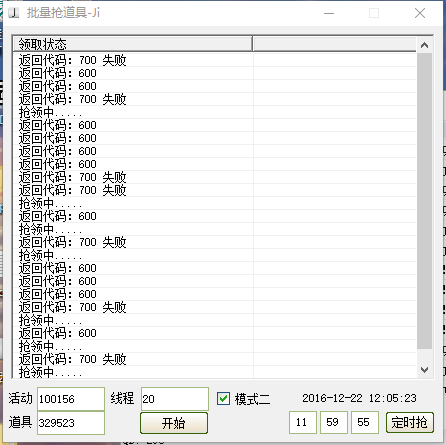Click the 道具 label
The height and width of the screenshot is (445, 446).
[x=21, y=422]
